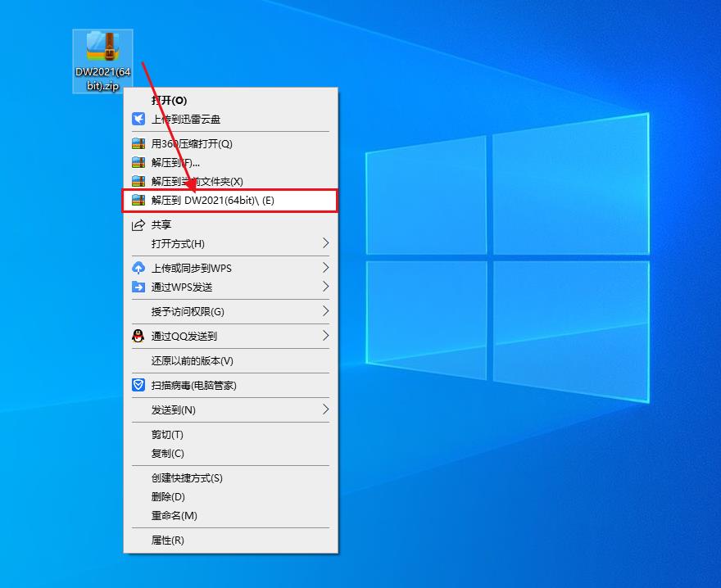Screen dimensions: 721x588
Task: Select the DW2021(64bit).zip desktop file
Action: click(x=103, y=61)
